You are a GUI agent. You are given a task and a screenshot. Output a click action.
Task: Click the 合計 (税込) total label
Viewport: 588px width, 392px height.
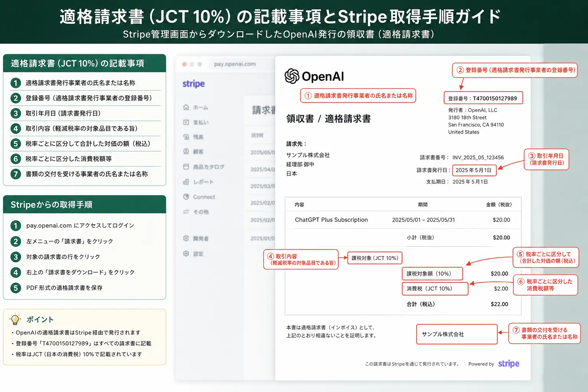[421, 304]
